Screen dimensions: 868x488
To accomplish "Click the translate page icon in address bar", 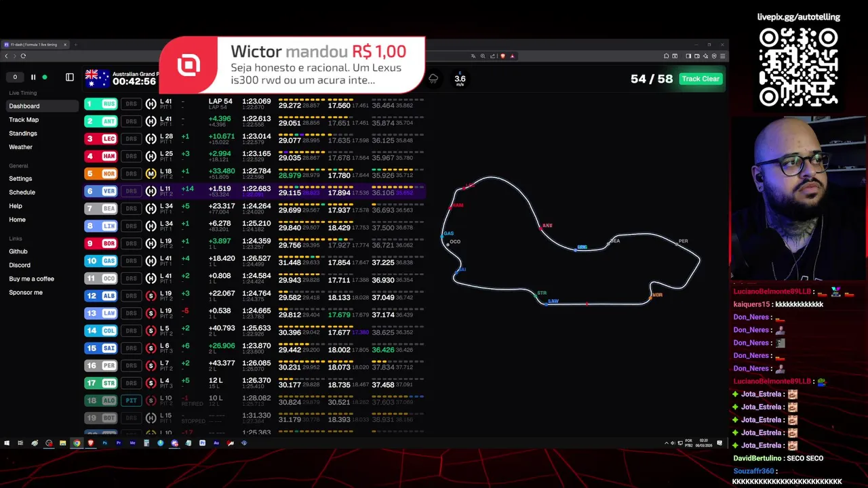I will 473,56.
